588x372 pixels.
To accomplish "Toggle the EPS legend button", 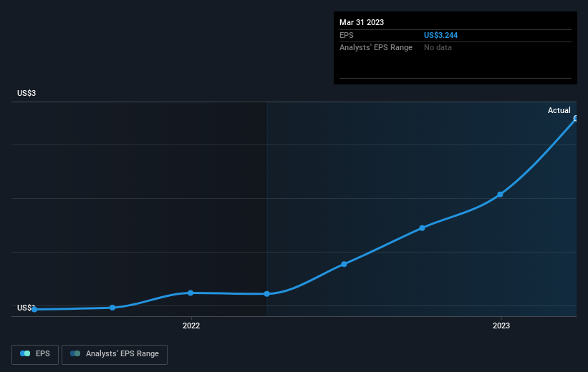I will 35,354.
